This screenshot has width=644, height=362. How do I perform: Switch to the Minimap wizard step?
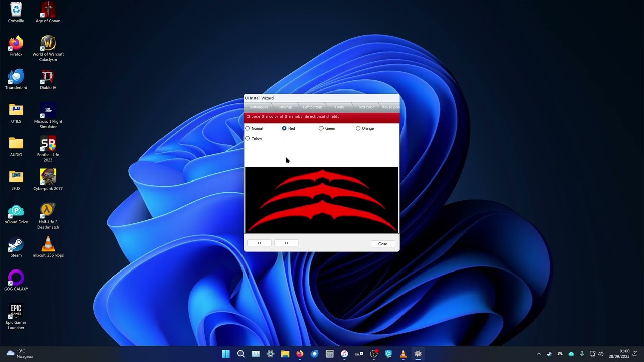[285, 107]
